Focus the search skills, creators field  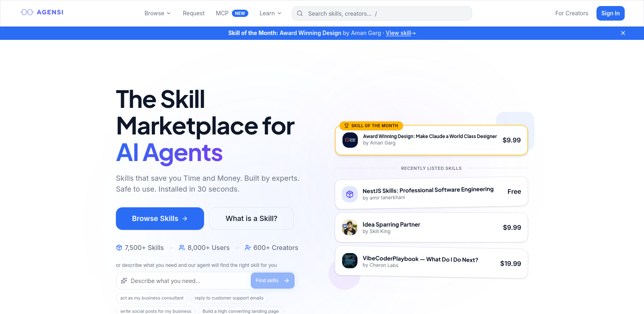[x=382, y=13]
